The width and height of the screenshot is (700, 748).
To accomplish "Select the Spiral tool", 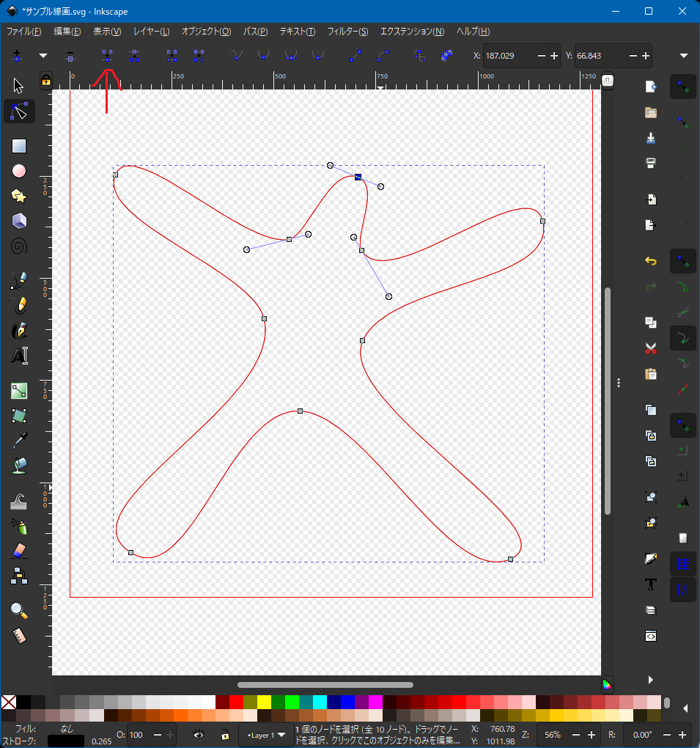I will pos(19,246).
